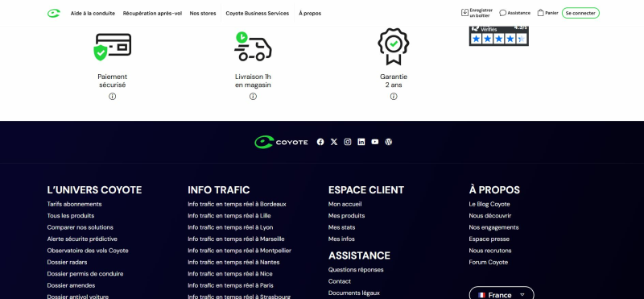Open Comparer nos solutions link
The image size is (644, 299).
[x=80, y=227]
